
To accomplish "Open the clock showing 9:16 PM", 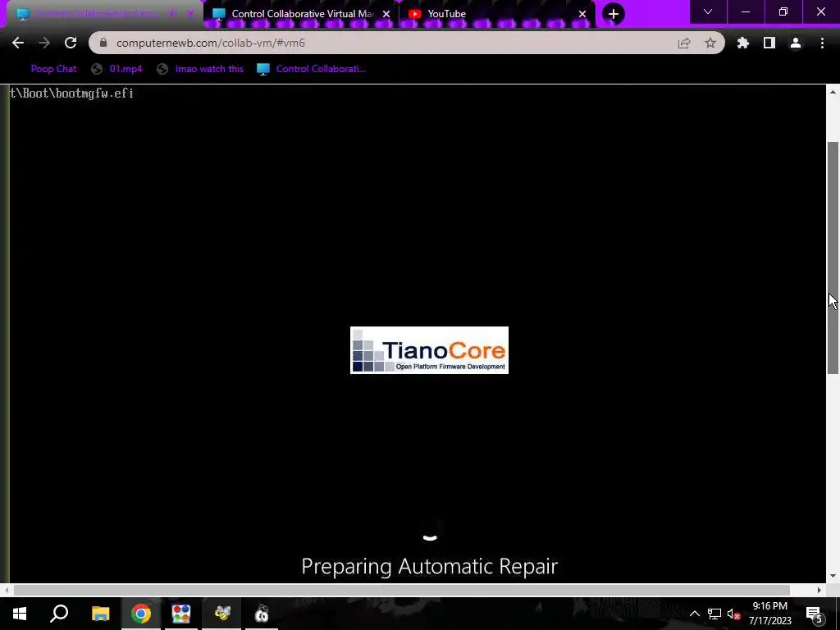I will 769,614.
